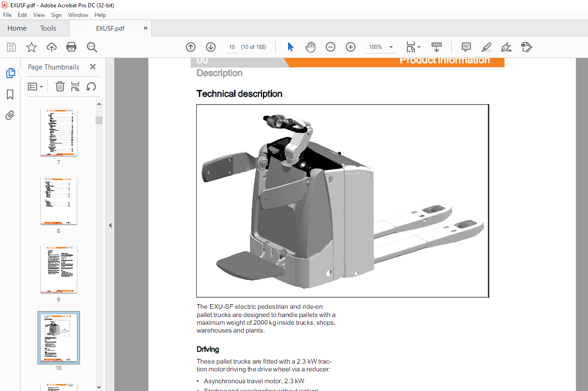Open thumbnail options menu dropdown
Image resolution: width=588 pixels, height=391 pixels.
35,86
